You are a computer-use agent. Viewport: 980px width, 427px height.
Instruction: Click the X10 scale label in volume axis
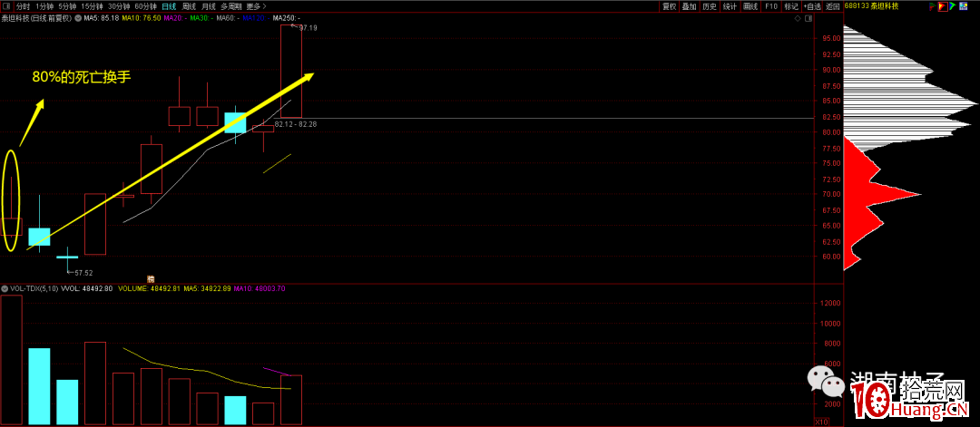tap(824, 422)
